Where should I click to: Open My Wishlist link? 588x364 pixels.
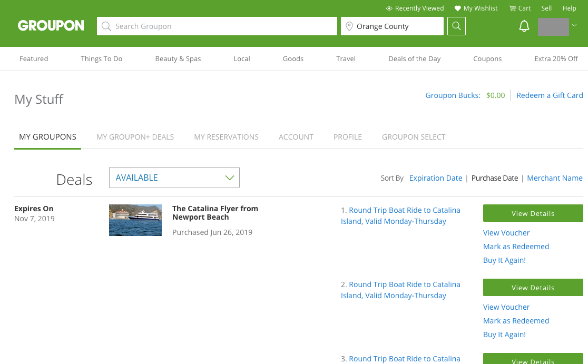click(481, 8)
